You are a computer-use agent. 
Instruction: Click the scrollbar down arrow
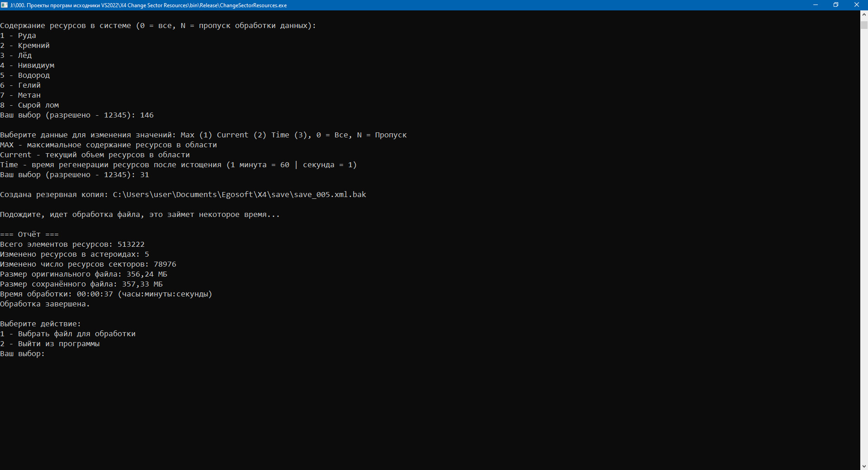click(864, 466)
